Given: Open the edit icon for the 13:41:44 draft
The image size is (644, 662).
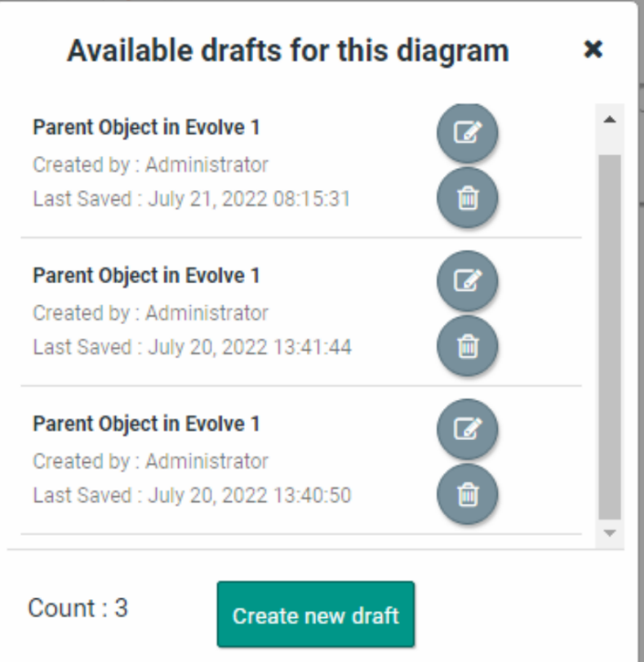Looking at the screenshot, I should coord(467,282).
